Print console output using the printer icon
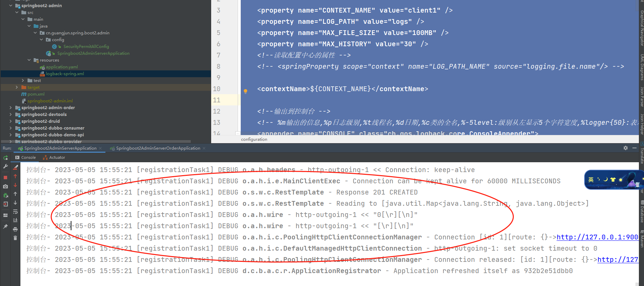The width and height of the screenshot is (644, 286). 15,230
